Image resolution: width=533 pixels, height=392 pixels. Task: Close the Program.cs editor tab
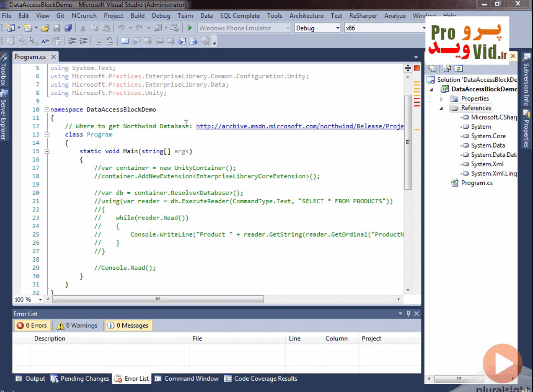coord(53,57)
